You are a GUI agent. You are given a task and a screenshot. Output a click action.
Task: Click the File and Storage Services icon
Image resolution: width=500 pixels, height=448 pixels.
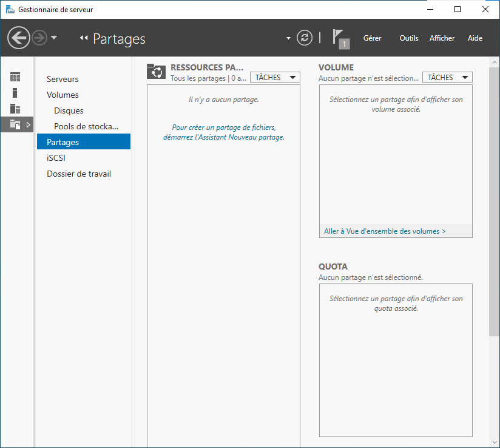coord(16,124)
